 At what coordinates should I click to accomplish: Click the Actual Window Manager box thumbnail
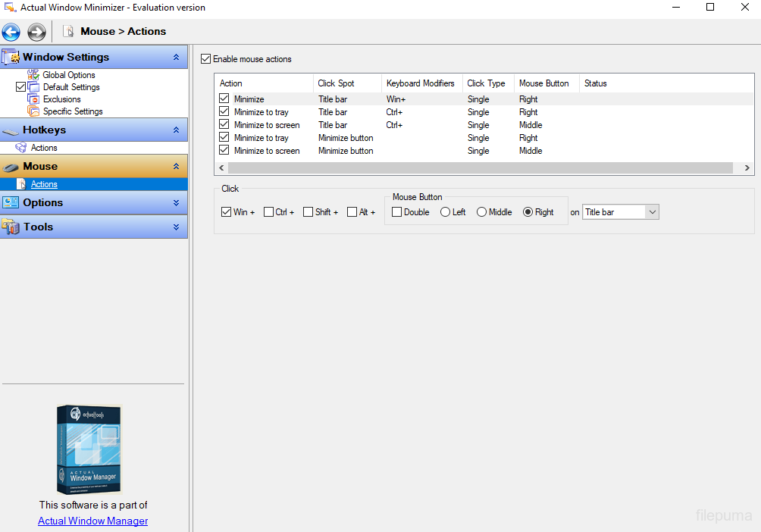tap(89, 449)
